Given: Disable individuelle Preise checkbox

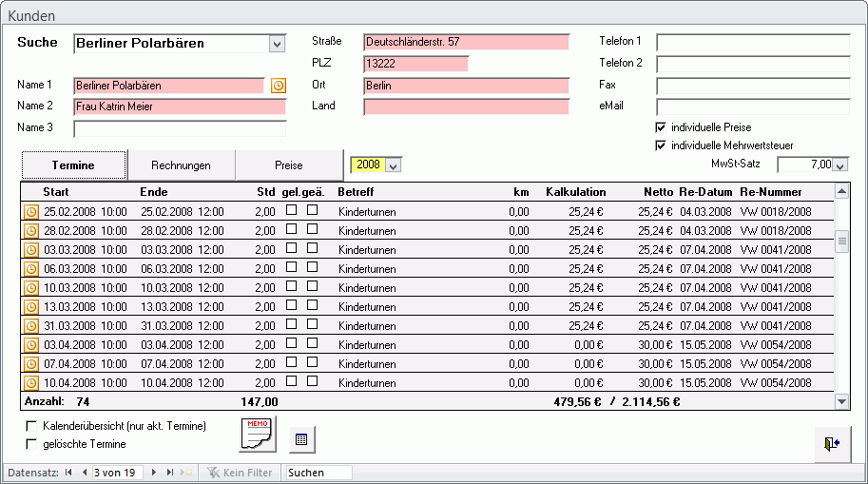Looking at the screenshot, I should coord(661,127).
